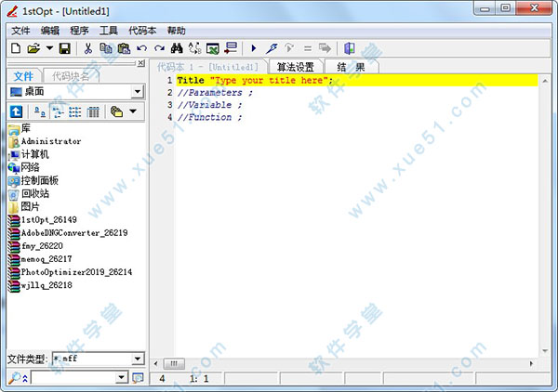Switch to the 算法设置 tab
This screenshot has width=558, height=392.
[x=296, y=67]
